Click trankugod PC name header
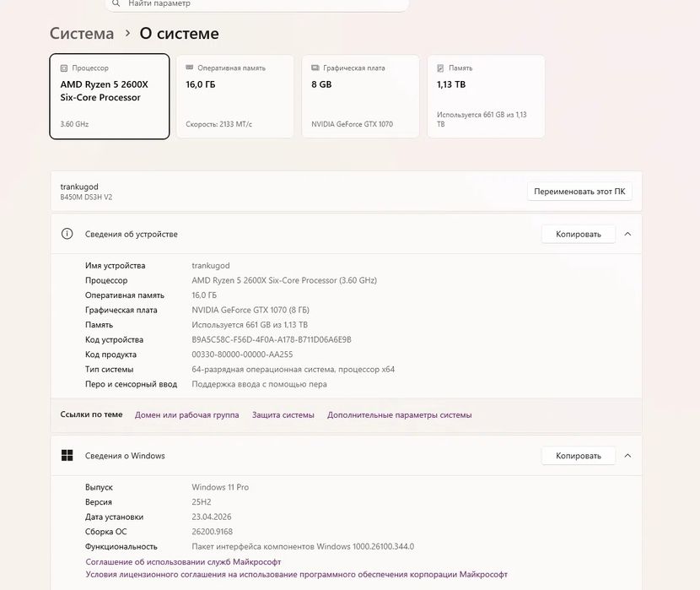700x590 pixels. [x=79, y=187]
